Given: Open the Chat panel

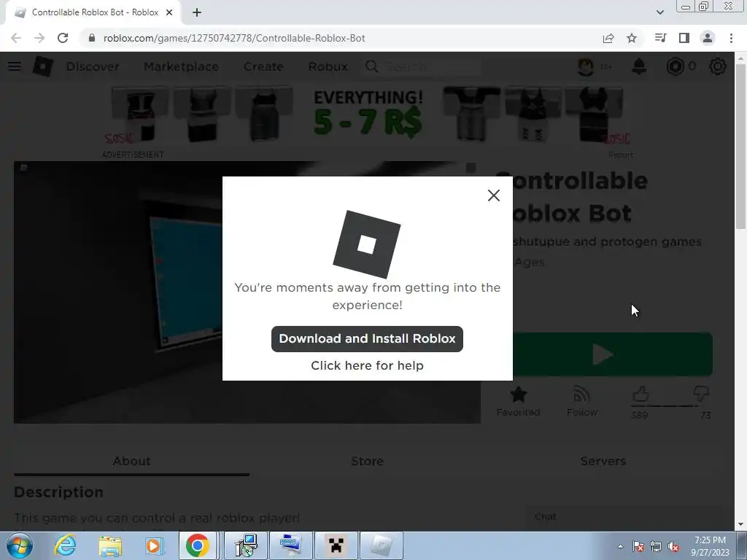Looking at the screenshot, I should coord(624,517).
